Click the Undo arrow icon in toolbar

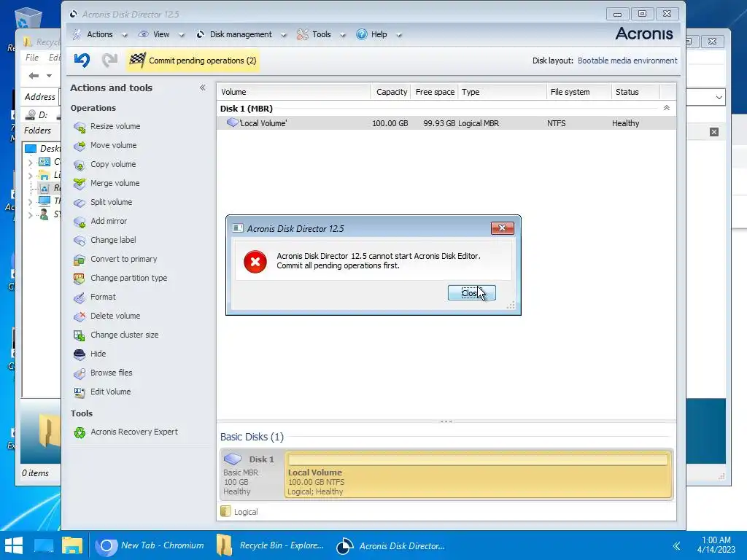tap(82, 60)
